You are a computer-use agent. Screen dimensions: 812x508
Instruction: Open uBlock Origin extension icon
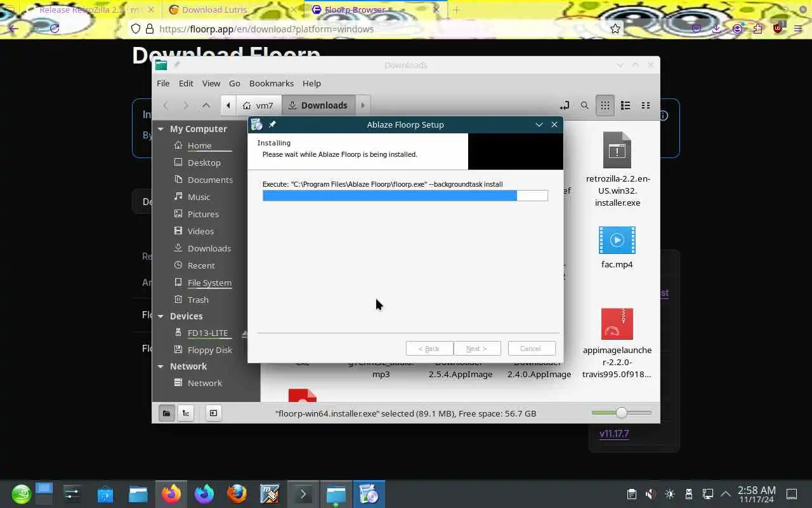pos(778,29)
